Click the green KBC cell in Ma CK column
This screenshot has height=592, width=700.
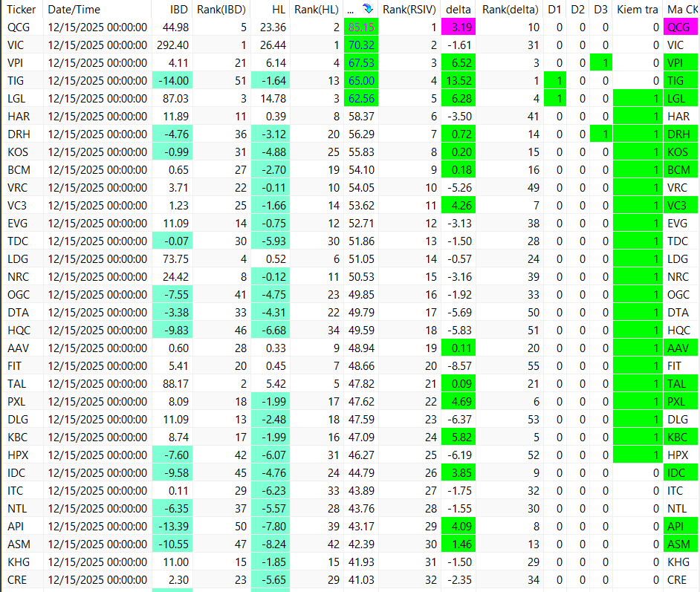tap(681, 438)
